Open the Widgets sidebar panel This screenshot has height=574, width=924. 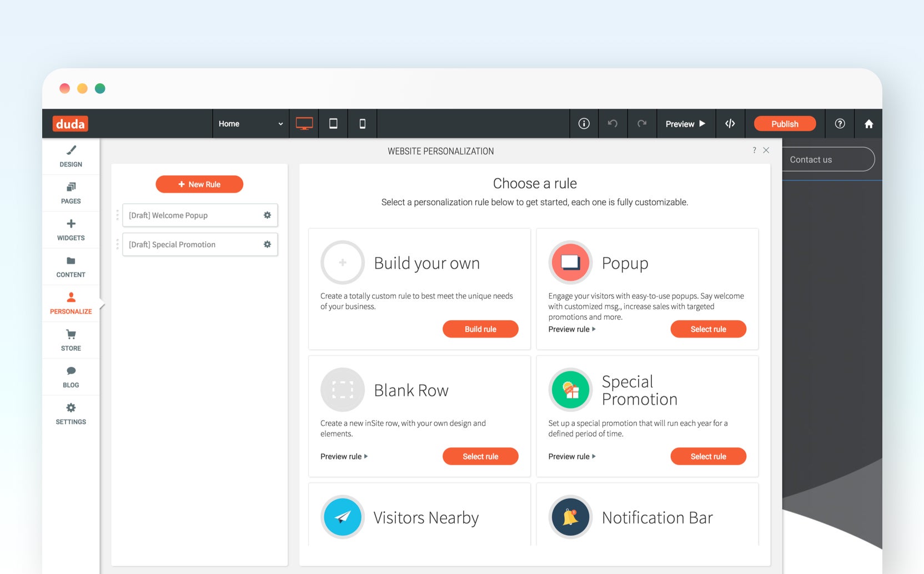pos(71,230)
